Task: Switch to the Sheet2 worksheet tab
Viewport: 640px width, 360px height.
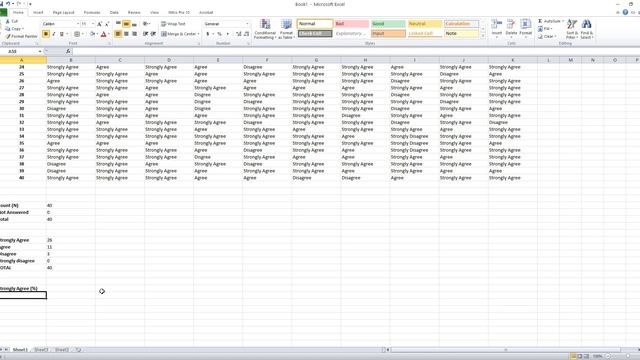Action: 41,350
